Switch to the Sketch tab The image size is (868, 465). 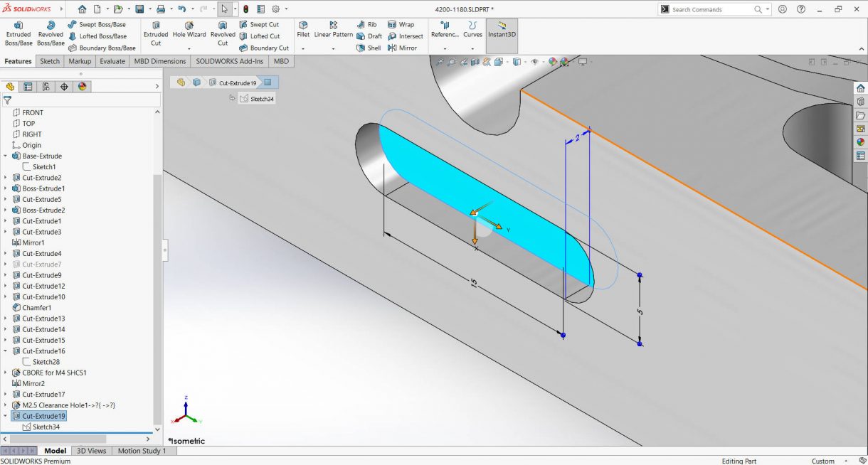coord(50,61)
